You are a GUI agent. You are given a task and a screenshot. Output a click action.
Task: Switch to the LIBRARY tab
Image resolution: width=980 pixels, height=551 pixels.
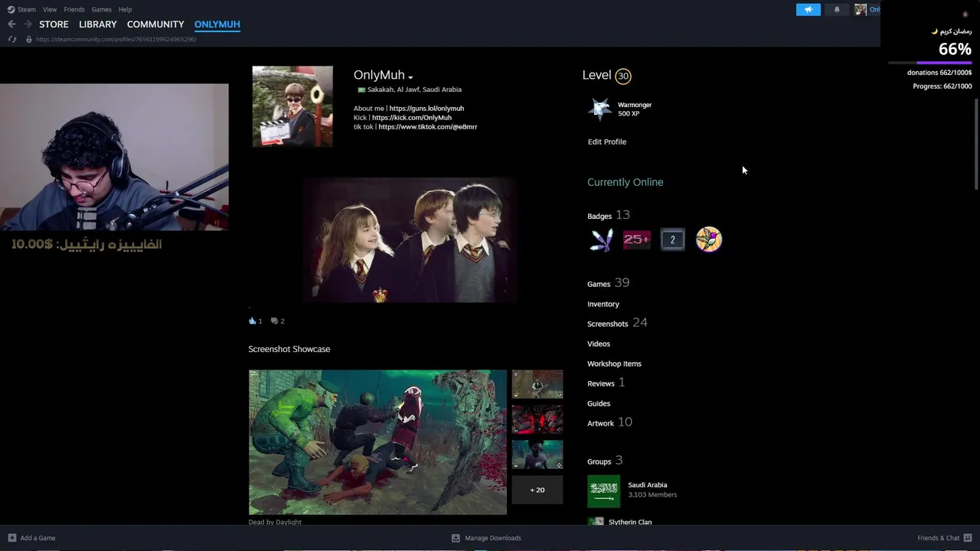tap(98, 24)
